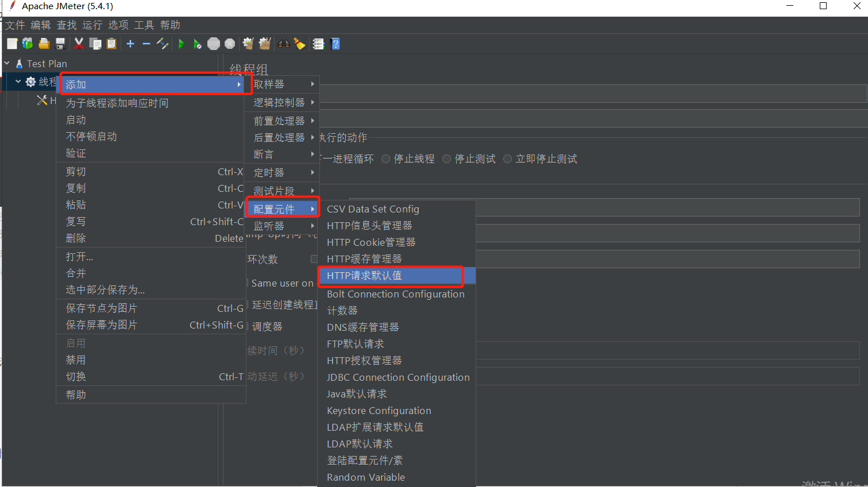Open the 文件 menu in menu bar

tap(16, 25)
